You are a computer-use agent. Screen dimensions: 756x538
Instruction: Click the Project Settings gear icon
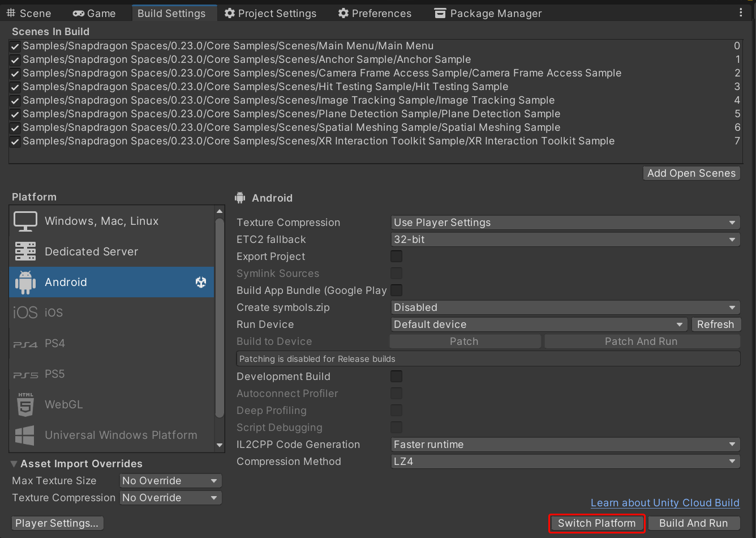point(229,13)
